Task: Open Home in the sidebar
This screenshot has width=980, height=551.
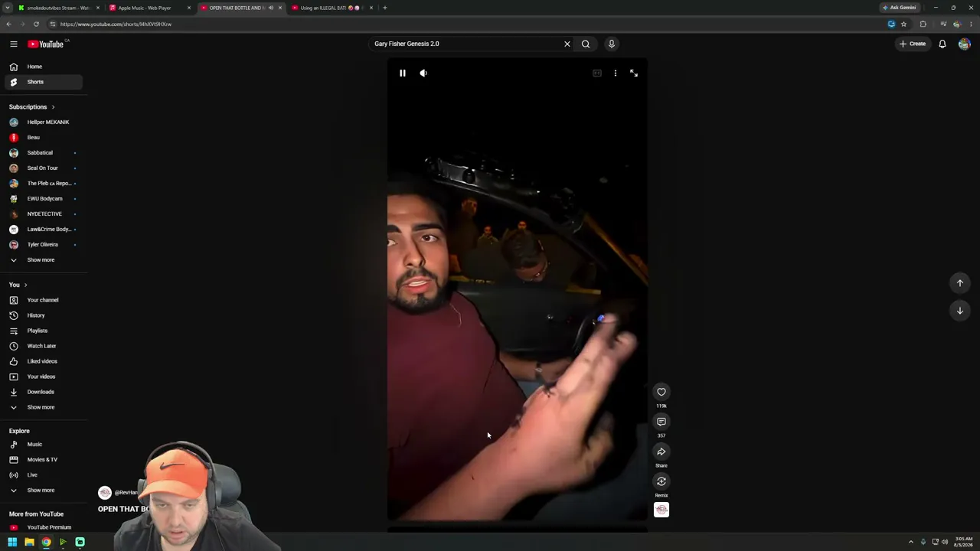Action: (x=43, y=67)
